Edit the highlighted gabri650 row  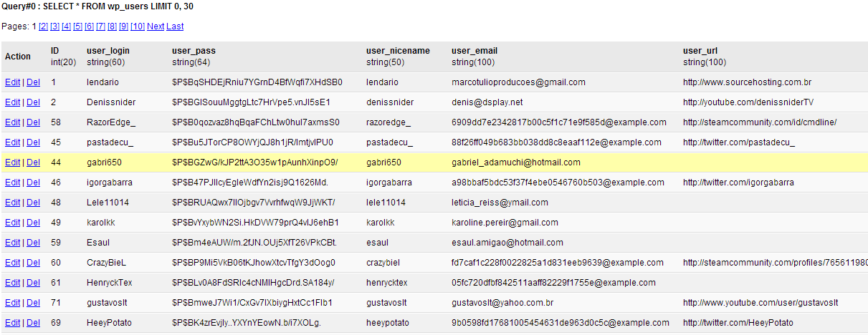pyautogui.click(x=12, y=162)
